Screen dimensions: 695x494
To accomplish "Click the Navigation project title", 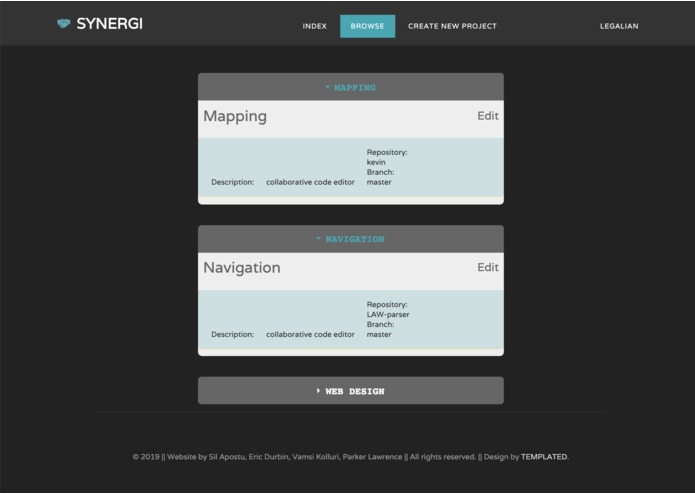I will [242, 268].
